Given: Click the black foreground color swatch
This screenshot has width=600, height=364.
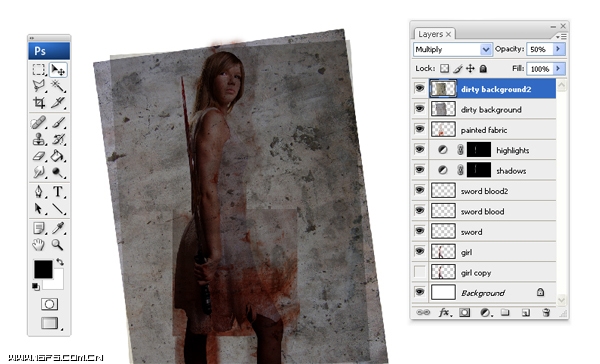Looking at the screenshot, I should (43, 269).
